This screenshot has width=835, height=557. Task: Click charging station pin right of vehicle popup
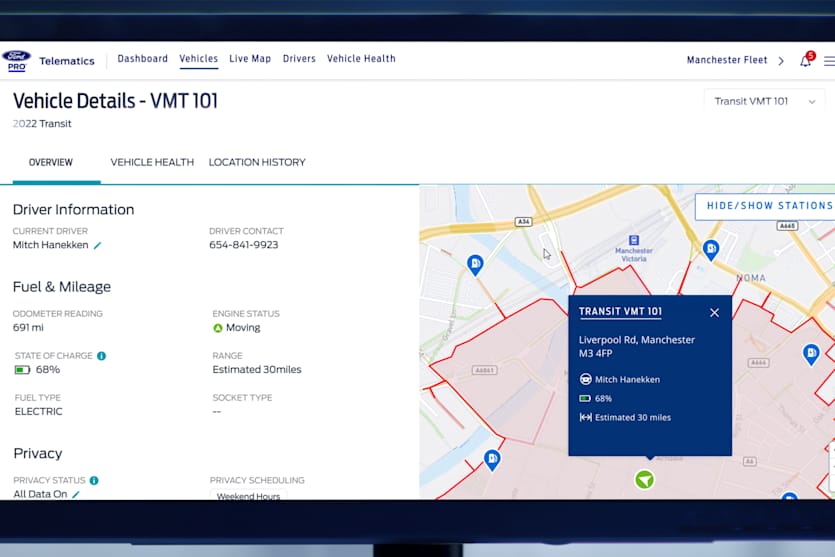click(x=811, y=354)
